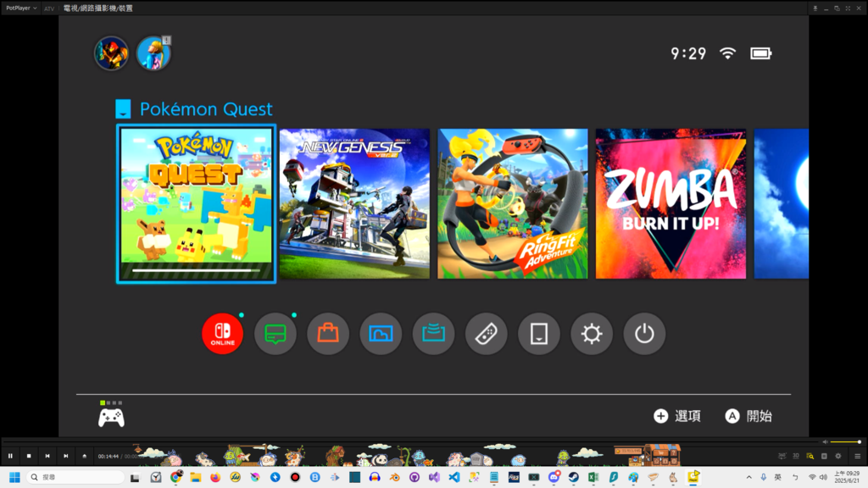Select the Zero Suit Samus user avatar
Screen dimensions: 868x488
click(153, 53)
